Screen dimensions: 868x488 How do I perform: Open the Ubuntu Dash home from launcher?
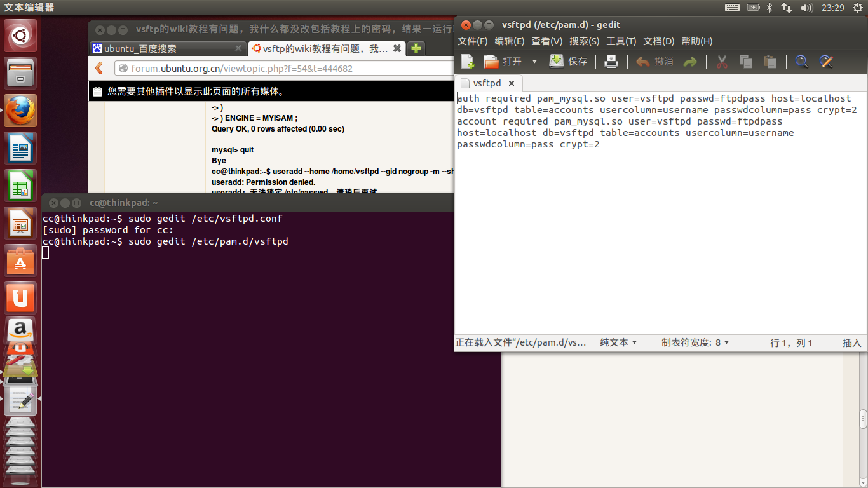coord(21,36)
